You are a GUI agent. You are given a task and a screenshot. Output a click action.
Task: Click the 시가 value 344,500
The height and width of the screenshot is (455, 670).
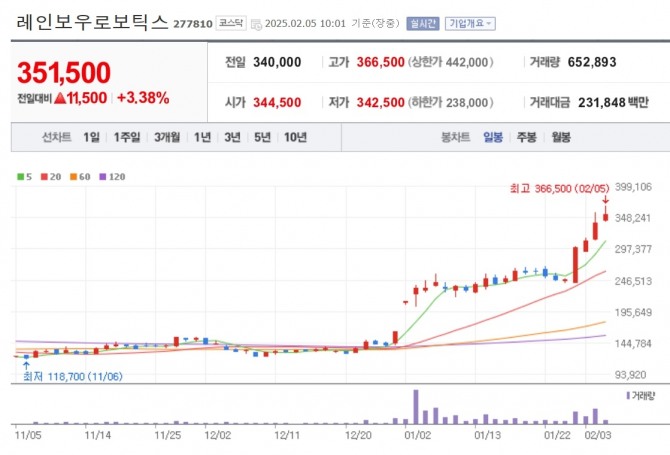point(277,103)
